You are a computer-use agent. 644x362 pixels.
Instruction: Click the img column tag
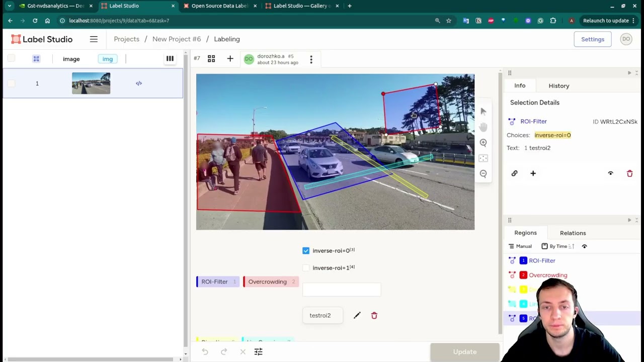click(x=108, y=59)
